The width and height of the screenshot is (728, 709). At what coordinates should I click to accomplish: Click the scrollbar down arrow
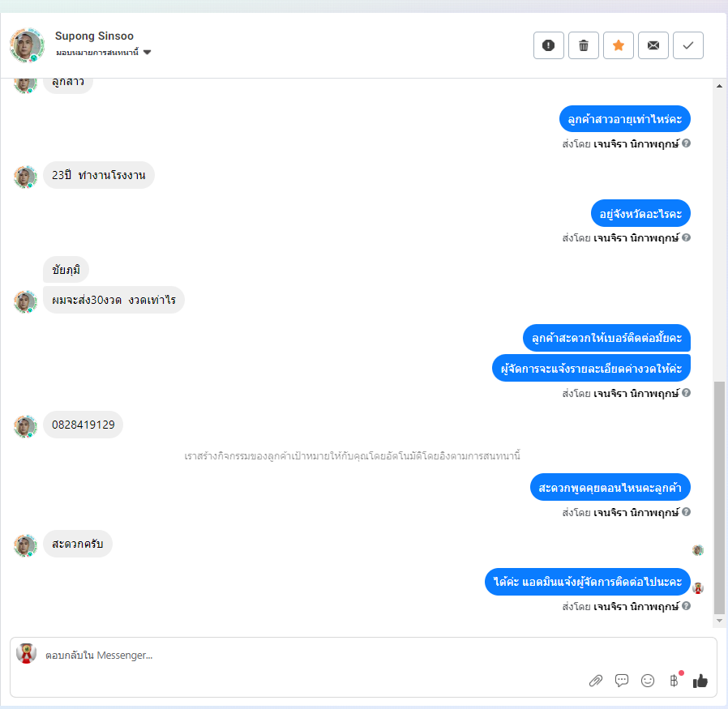[x=719, y=621]
